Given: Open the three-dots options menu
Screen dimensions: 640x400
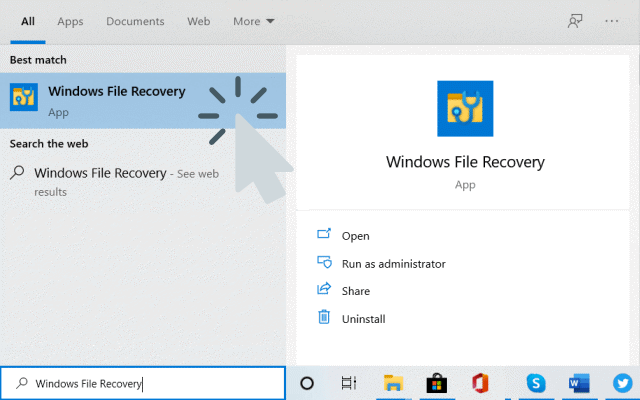Looking at the screenshot, I should click(611, 21).
